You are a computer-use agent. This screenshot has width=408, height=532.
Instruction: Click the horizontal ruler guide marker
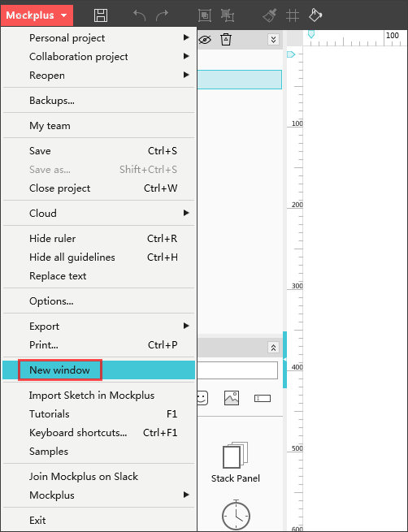coord(311,34)
